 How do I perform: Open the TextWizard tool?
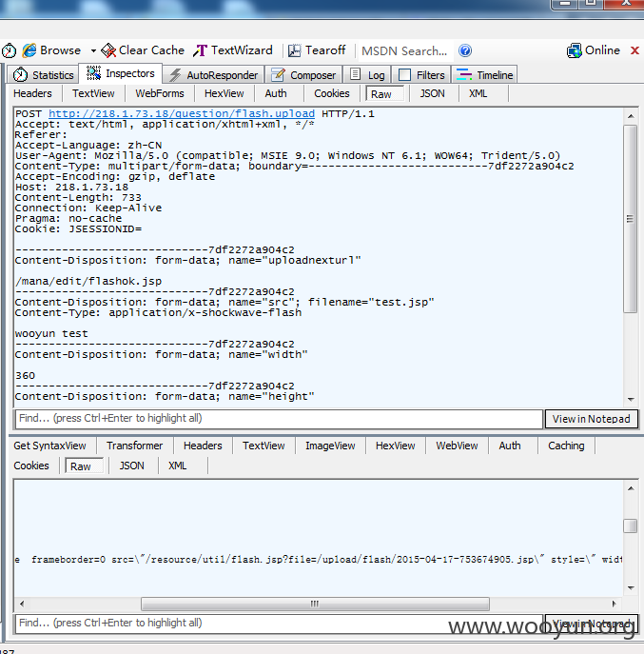[x=233, y=50]
